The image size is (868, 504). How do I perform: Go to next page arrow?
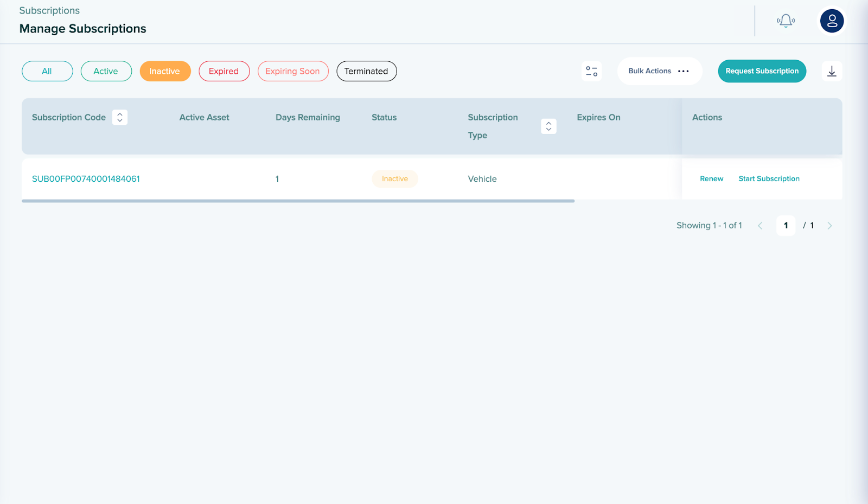829,226
